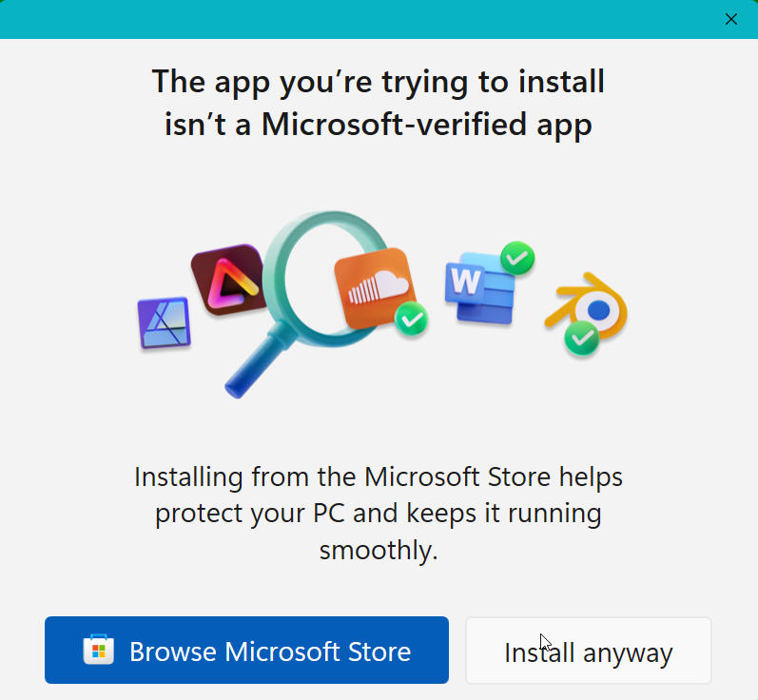Click the Install anyway button
This screenshot has height=700, width=758.
589,651
